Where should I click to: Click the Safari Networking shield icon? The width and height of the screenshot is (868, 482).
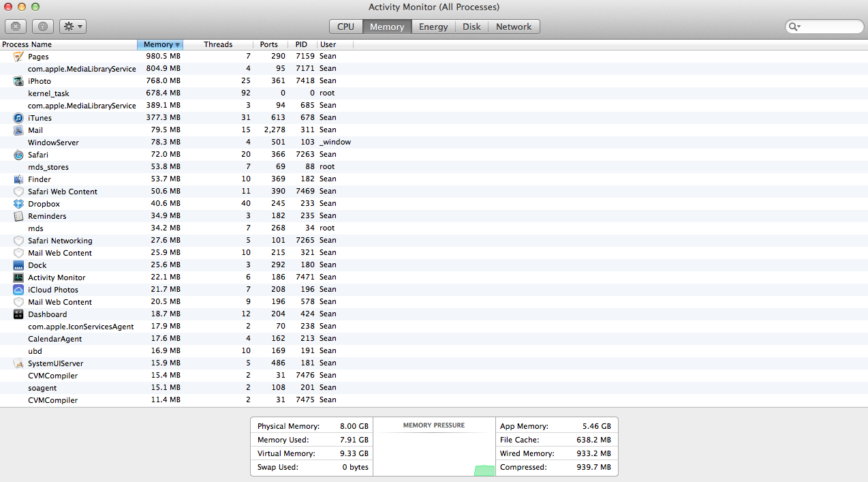[18, 241]
